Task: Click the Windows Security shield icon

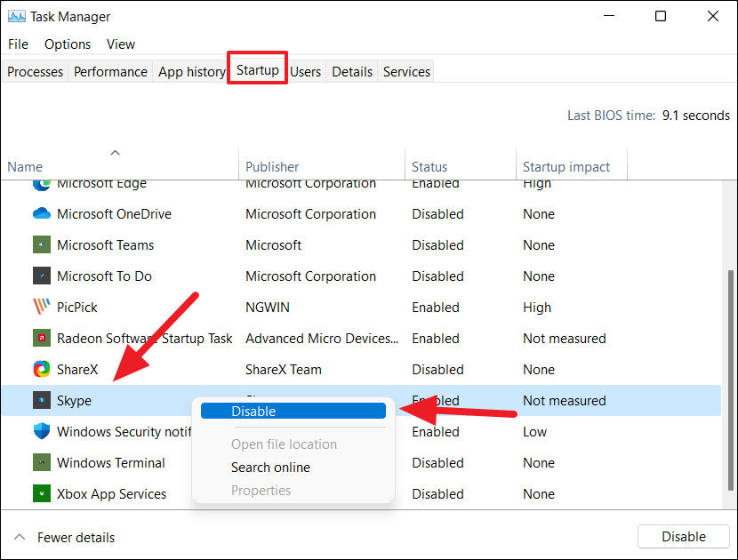Action: point(42,431)
